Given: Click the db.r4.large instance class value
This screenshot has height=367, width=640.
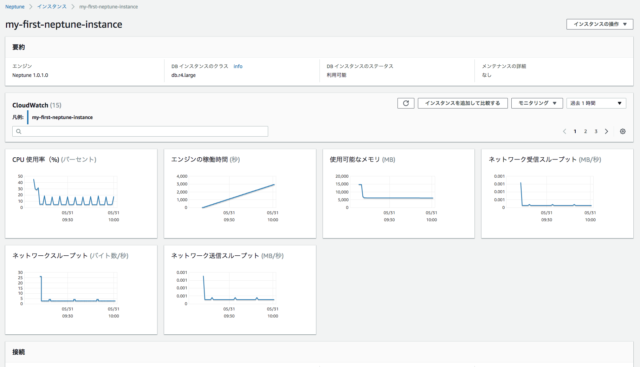Looking at the screenshot, I should [x=183, y=75].
